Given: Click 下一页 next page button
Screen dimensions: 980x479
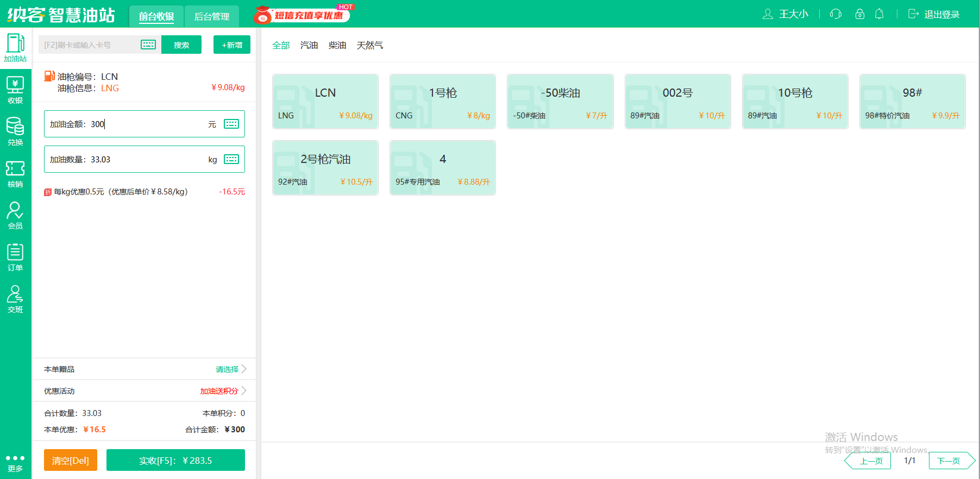Looking at the screenshot, I should click(949, 461).
